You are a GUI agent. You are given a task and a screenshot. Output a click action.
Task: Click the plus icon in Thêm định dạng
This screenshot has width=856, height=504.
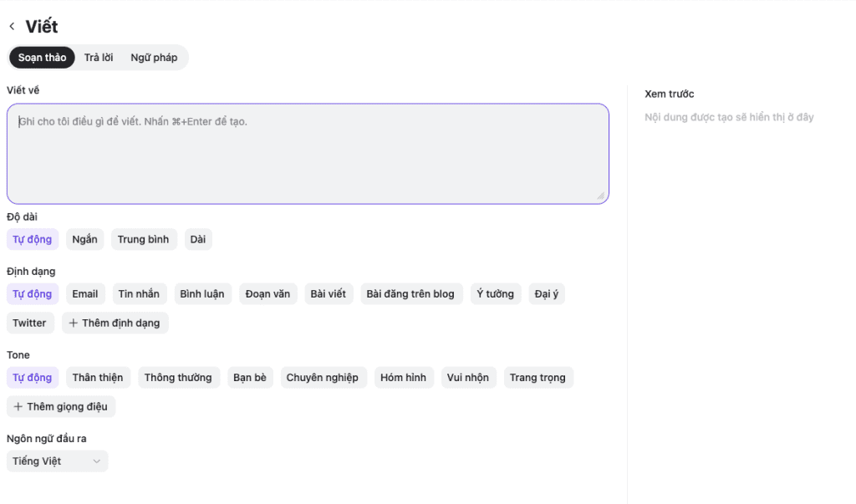74,323
